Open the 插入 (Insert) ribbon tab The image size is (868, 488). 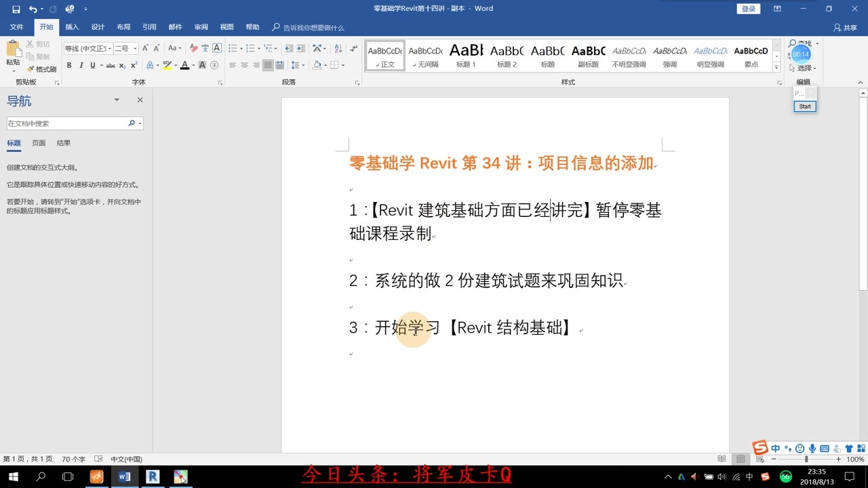click(72, 27)
